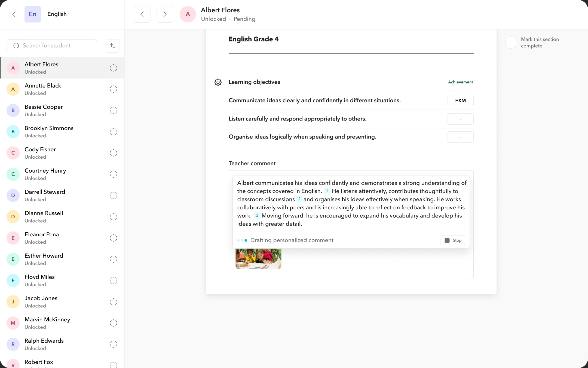
Task: Click Cody Fisher's avatar icon
Action: point(13,153)
